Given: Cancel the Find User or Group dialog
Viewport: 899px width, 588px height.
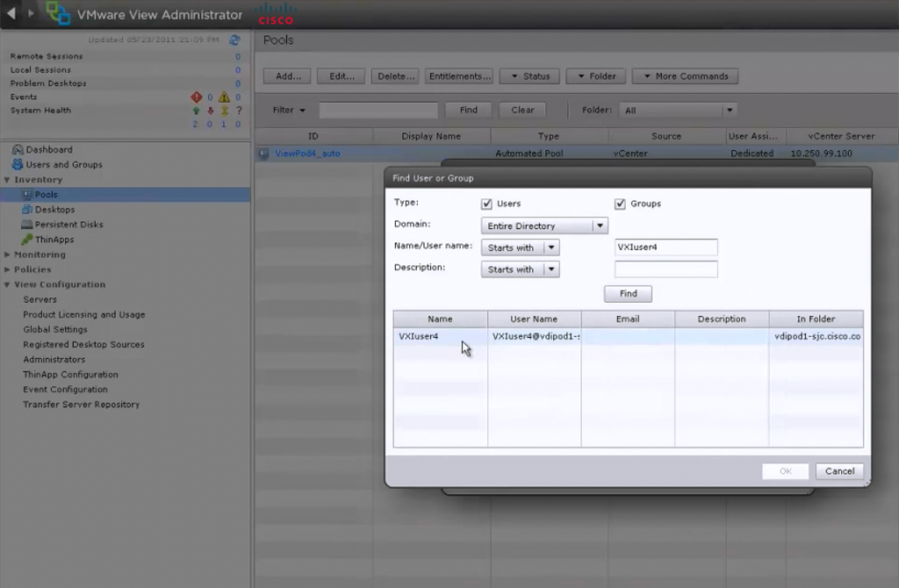Looking at the screenshot, I should [839, 470].
